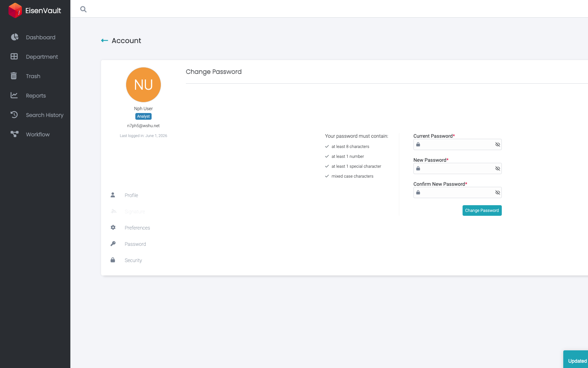This screenshot has width=588, height=368.
Task: Click the EisenVault cube logo
Action: click(x=15, y=10)
